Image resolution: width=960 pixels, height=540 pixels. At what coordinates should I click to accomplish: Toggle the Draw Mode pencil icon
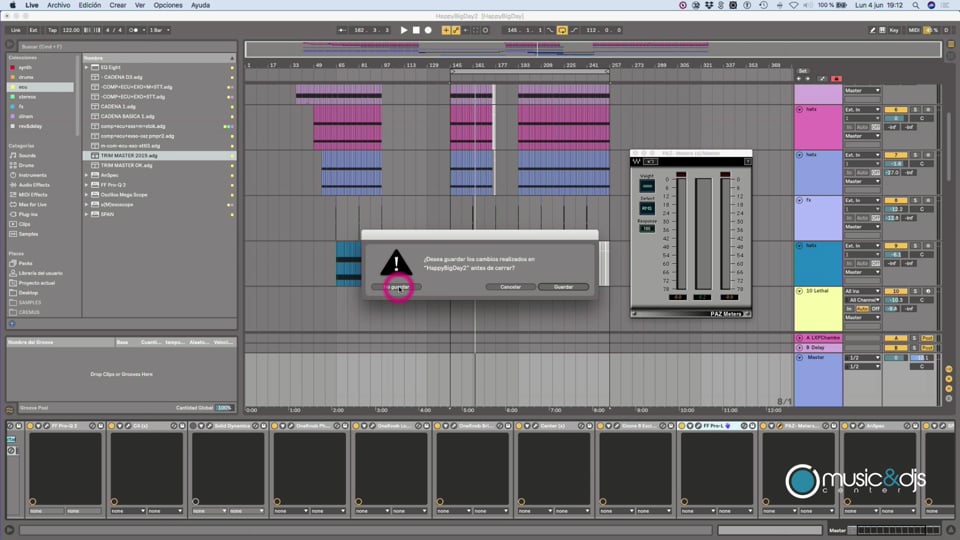(872, 30)
